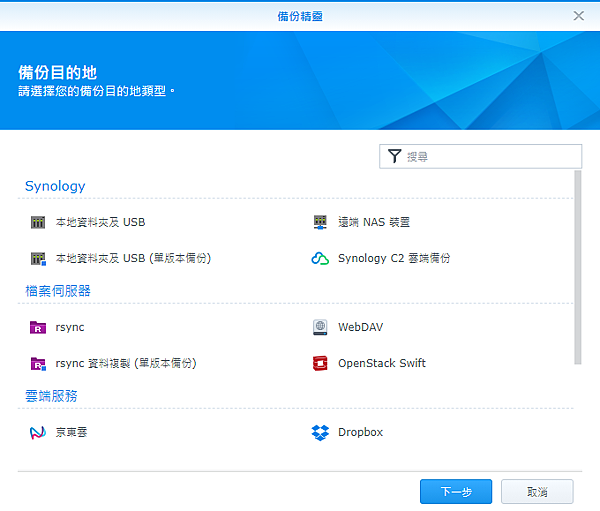Select the red OpenStack Swift icon
600x511 pixels.
(x=320, y=363)
